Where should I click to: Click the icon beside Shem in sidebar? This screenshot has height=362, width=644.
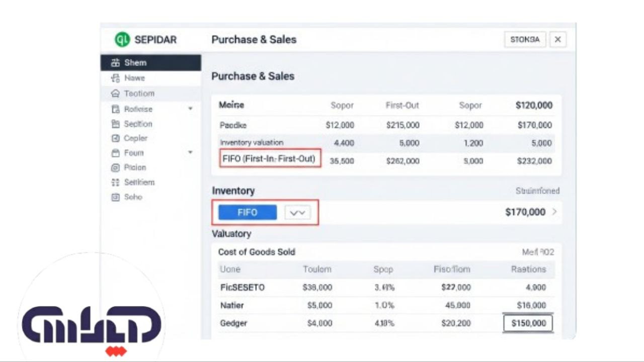pos(115,63)
